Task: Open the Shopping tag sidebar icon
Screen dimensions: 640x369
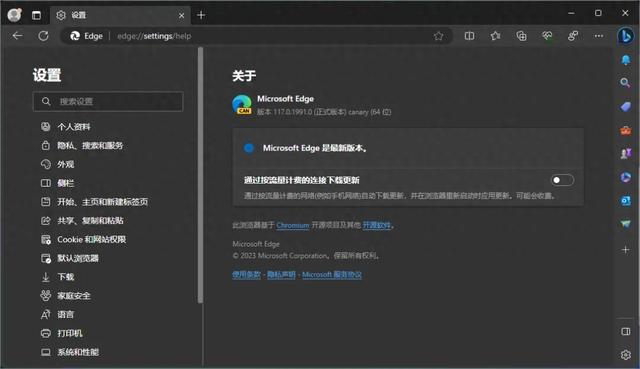Action: [x=625, y=107]
